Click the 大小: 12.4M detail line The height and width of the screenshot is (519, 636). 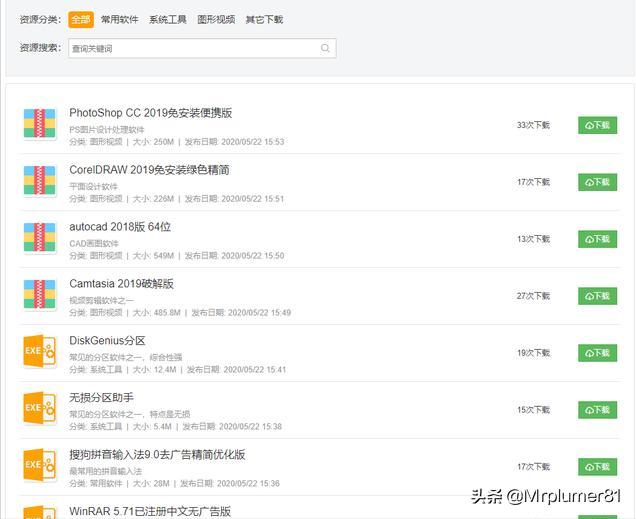pyautogui.click(x=178, y=370)
